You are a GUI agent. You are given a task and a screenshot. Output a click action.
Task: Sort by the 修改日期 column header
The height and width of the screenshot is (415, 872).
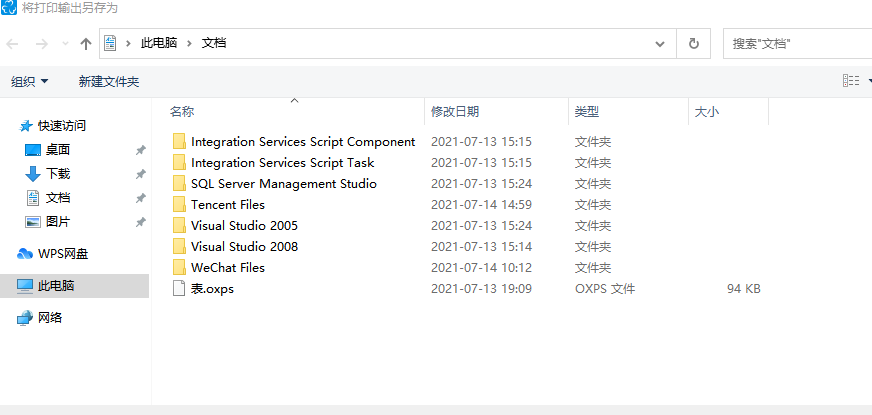click(x=455, y=112)
